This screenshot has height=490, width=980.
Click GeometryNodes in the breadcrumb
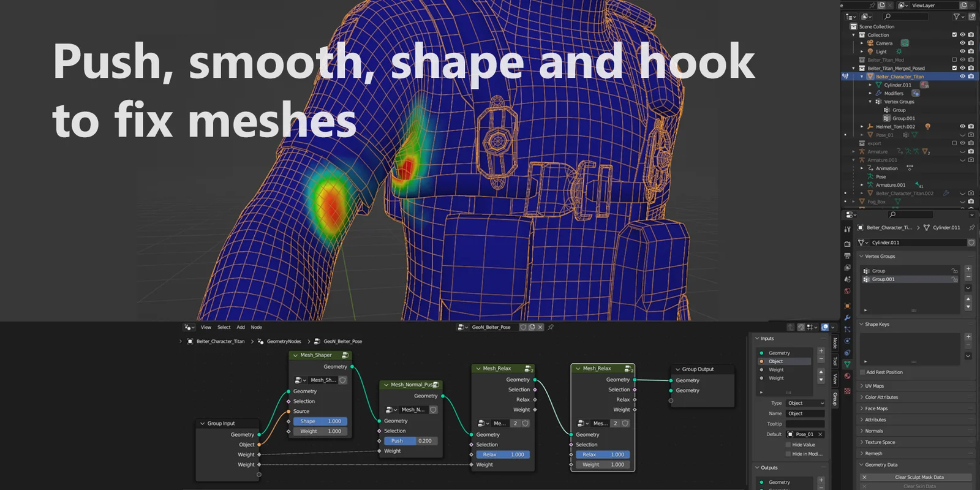pos(284,341)
